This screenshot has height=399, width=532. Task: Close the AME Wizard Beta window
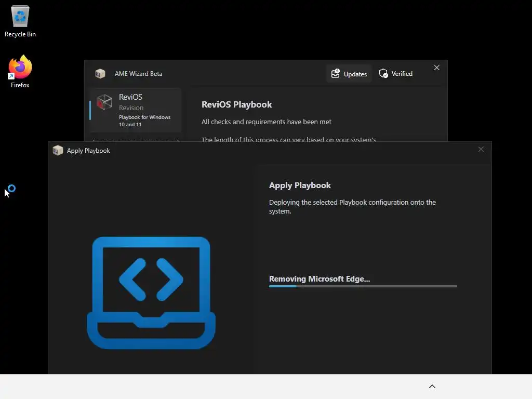click(436, 68)
